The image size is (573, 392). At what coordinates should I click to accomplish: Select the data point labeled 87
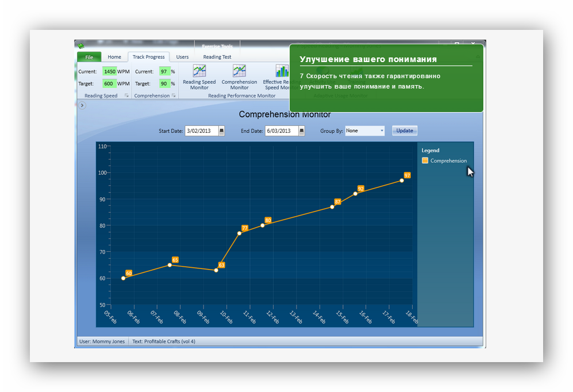[332, 207]
